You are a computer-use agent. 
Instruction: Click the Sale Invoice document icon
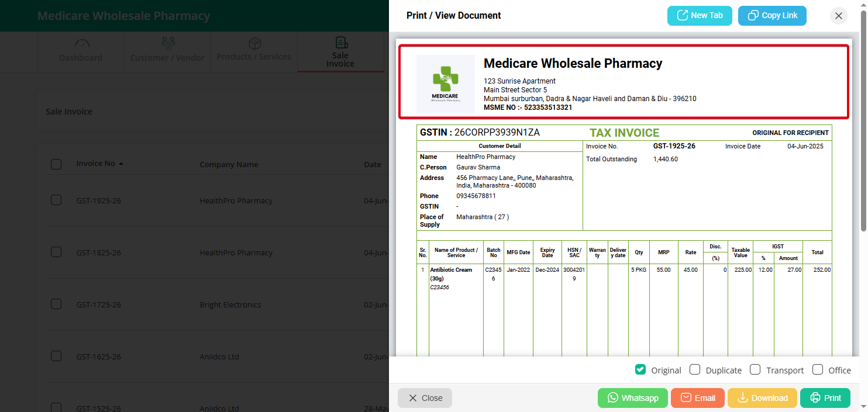[x=341, y=43]
